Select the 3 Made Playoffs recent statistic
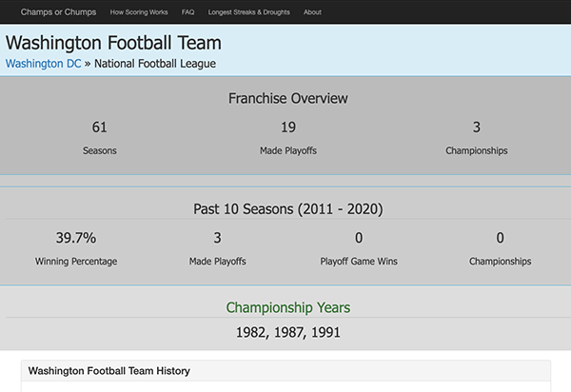 click(217, 248)
